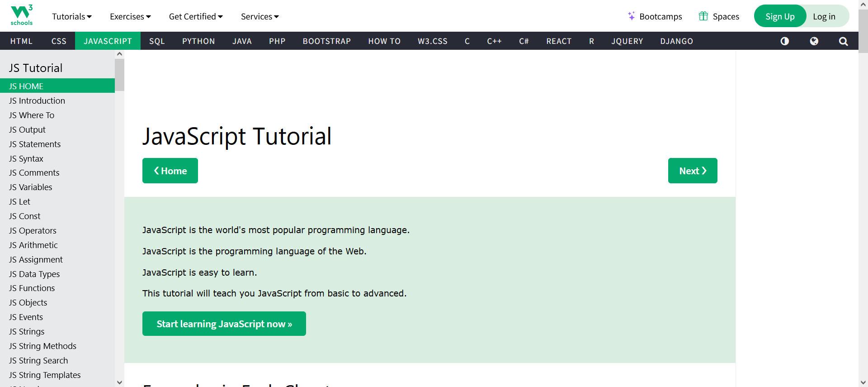The width and height of the screenshot is (868, 387).
Task: Switch to JAVA navbar tab
Action: click(x=242, y=41)
